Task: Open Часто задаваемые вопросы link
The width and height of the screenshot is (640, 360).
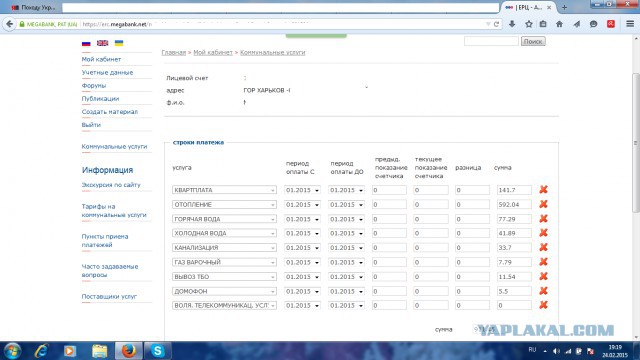Action: [x=110, y=271]
